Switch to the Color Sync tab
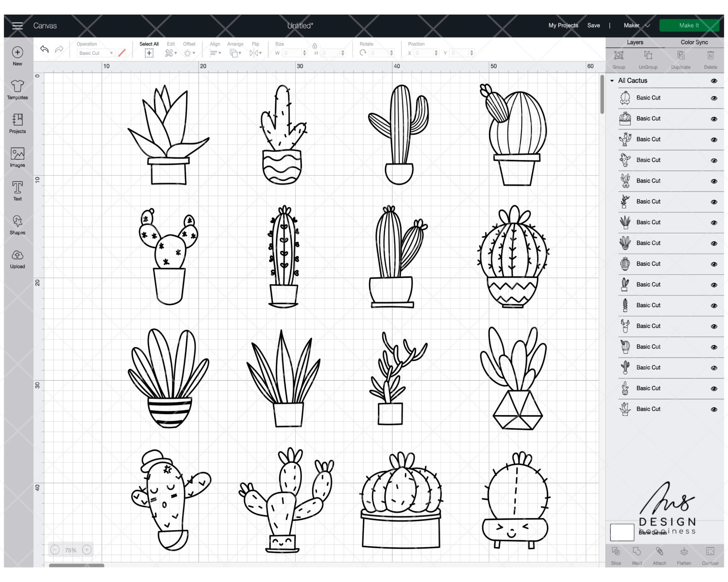 (694, 42)
